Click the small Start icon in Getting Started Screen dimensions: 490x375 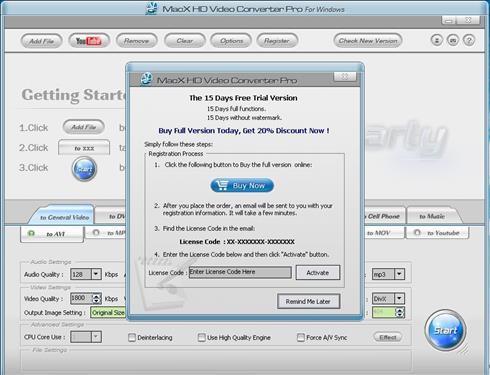(x=84, y=169)
